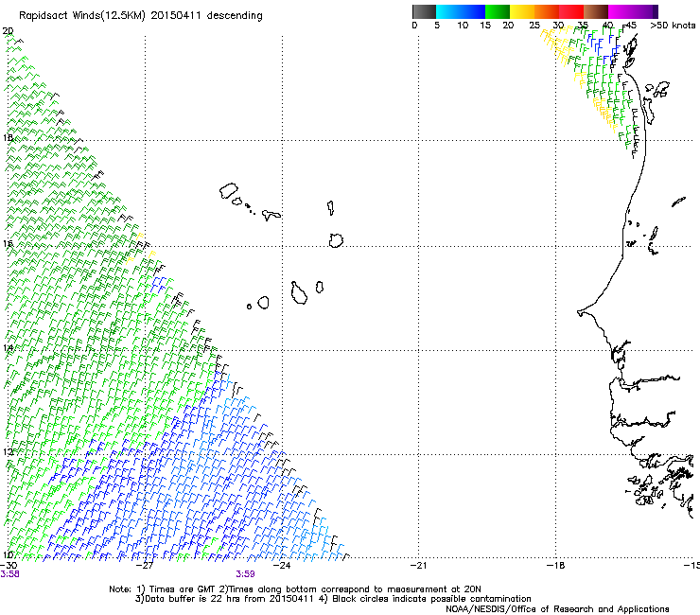
Task: Click the '-27' longitude axis label
Action: point(145,566)
